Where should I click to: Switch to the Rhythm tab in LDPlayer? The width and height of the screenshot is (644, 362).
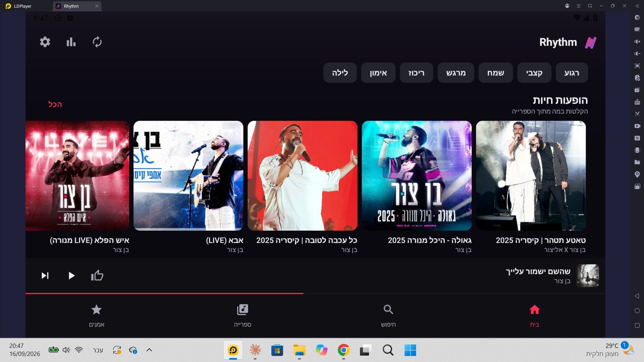point(77,6)
